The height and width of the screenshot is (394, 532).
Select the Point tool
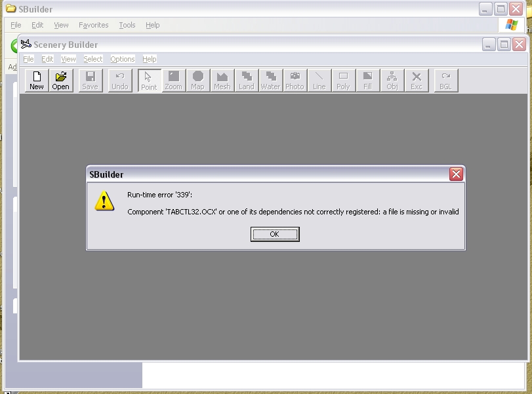pyautogui.click(x=150, y=81)
